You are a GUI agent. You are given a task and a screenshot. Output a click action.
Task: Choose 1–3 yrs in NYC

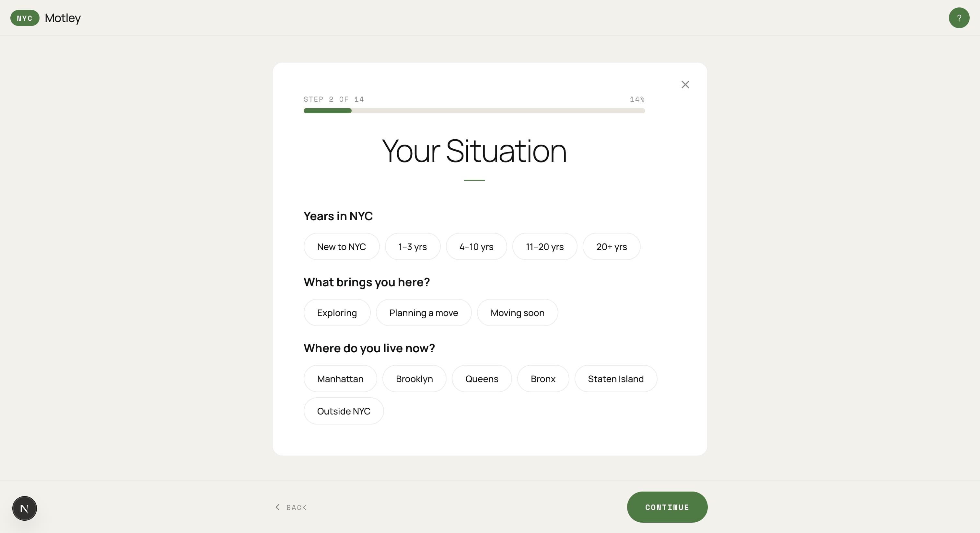pyautogui.click(x=413, y=247)
